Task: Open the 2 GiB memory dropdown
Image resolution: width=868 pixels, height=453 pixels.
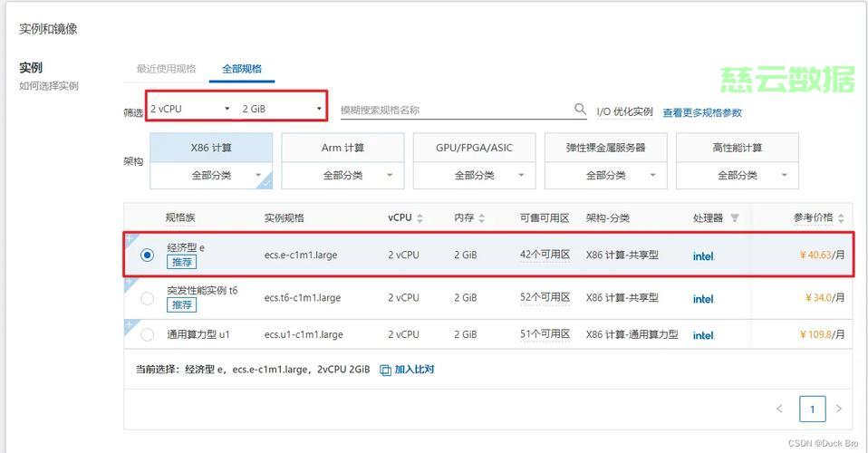Action: 281,109
